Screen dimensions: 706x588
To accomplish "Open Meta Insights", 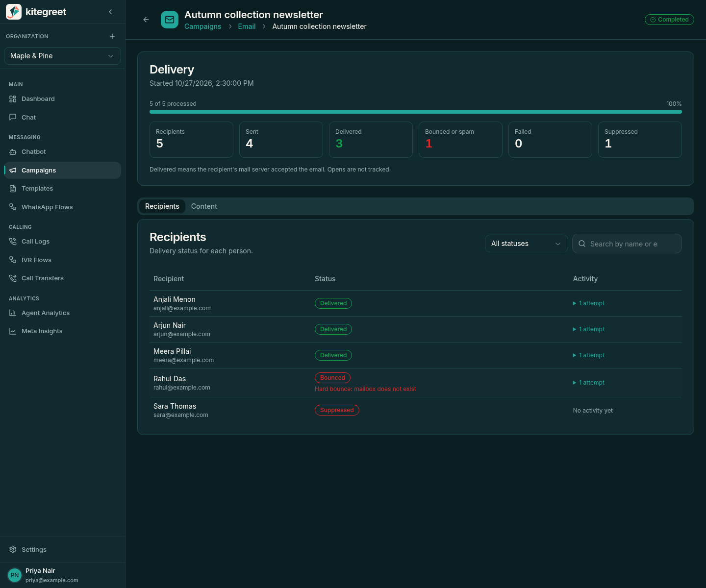I will (62, 331).
